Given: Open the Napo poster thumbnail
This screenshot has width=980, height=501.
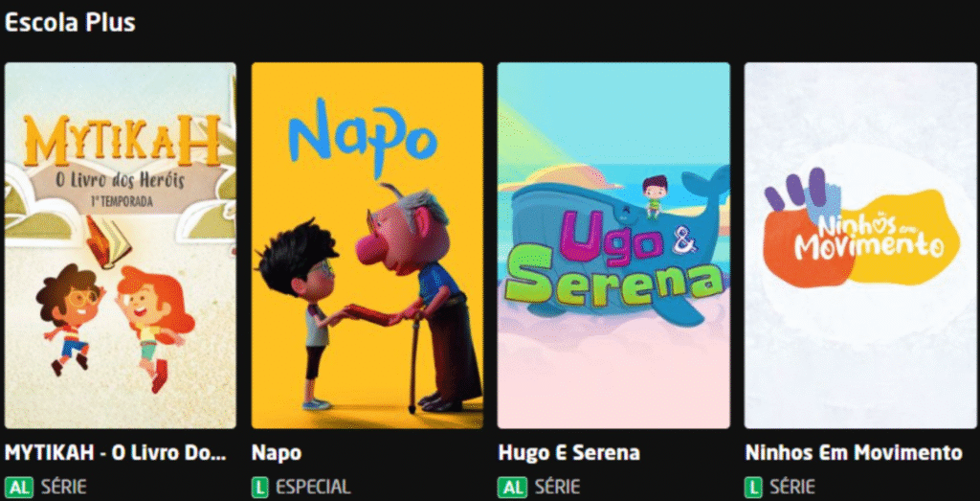Looking at the screenshot, I should (x=367, y=245).
